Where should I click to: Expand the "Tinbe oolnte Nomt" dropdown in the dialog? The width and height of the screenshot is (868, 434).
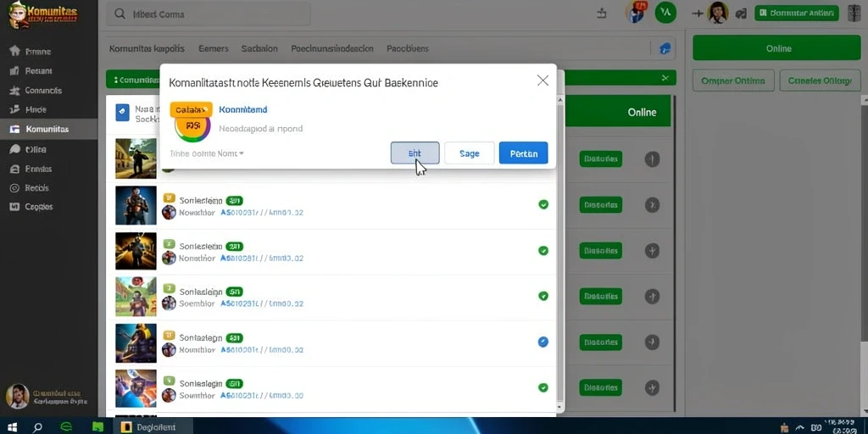coord(207,153)
